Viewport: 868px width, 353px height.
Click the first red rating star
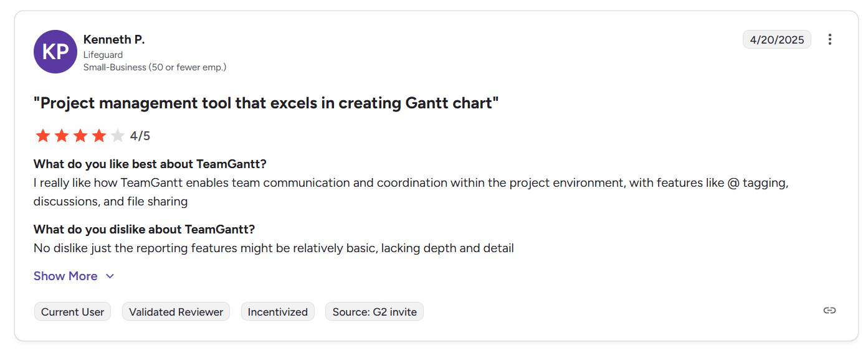click(x=42, y=136)
